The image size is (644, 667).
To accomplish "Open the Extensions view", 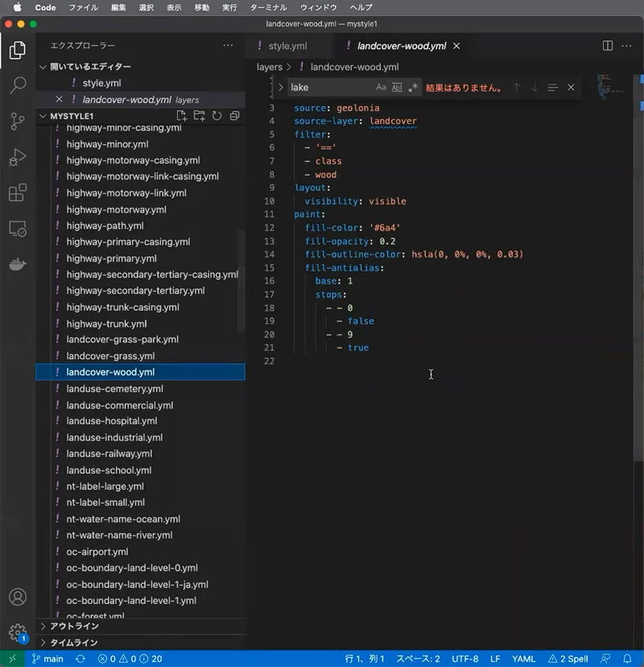I will (18, 193).
